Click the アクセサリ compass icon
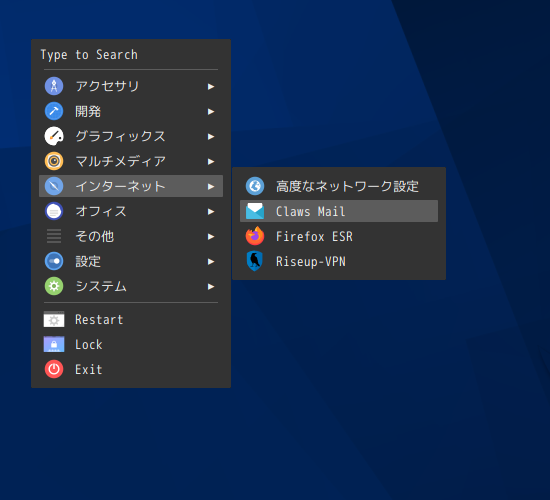Image resolution: width=550 pixels, height=500 pixels. 54,86
